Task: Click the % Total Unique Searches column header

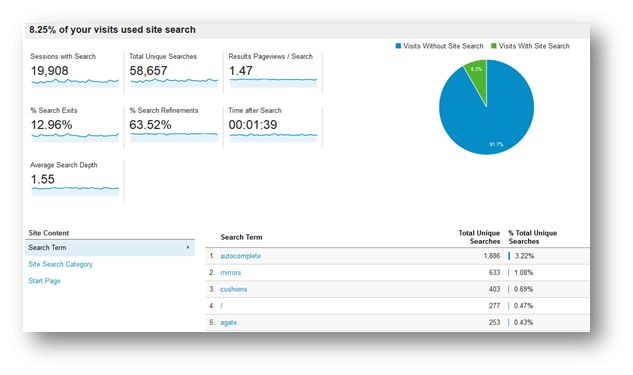Action: 533,237
